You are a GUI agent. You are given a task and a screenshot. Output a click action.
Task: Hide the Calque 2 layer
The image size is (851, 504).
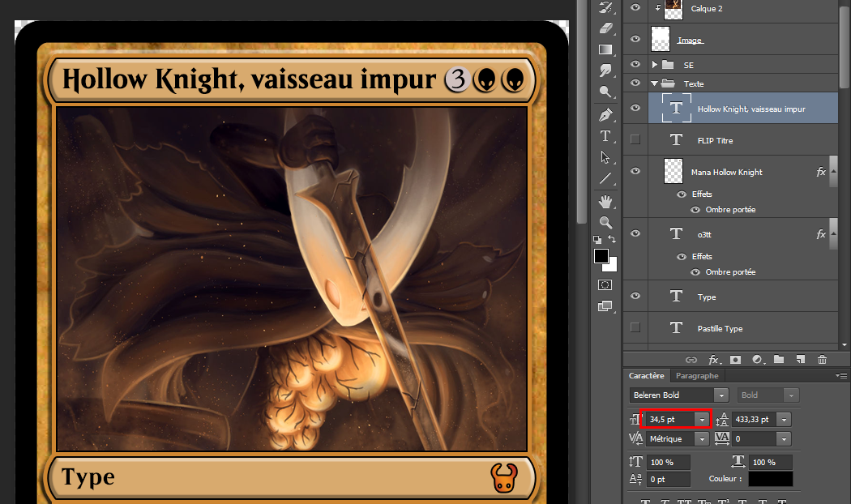pos(635,7)
